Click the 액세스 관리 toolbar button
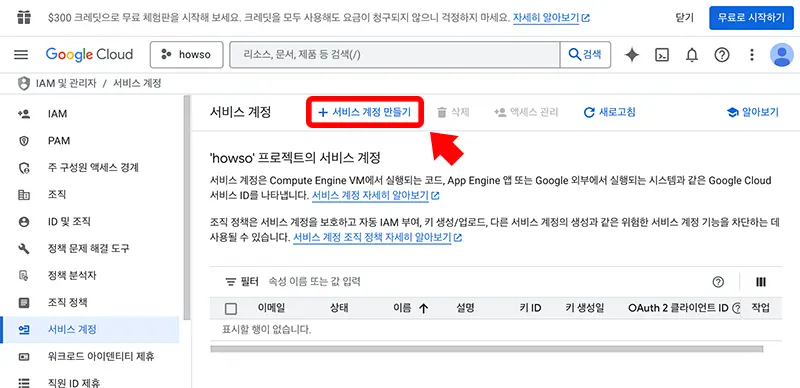The height and width of the screenshot is (388, 800). [x=526, y=112]
